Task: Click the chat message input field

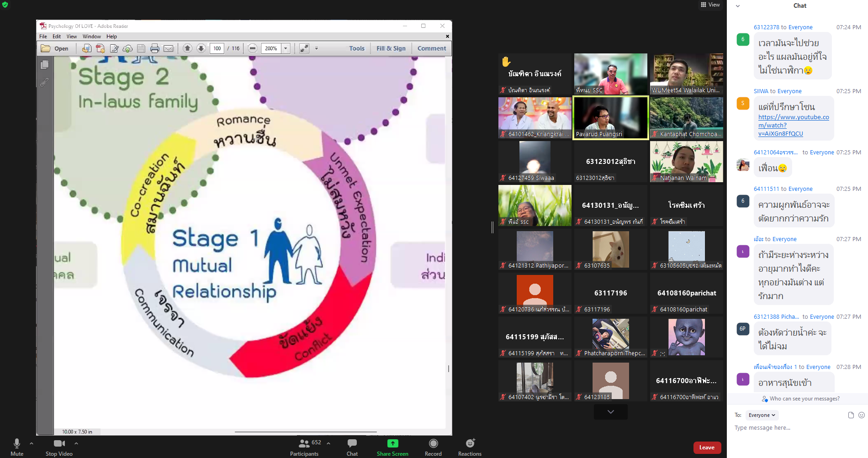Action: (x=795, y=428)
